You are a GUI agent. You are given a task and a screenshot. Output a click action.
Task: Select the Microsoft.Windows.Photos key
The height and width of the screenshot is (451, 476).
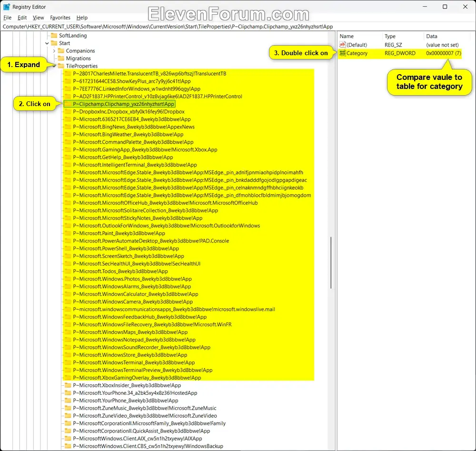[x=132, y=279]
